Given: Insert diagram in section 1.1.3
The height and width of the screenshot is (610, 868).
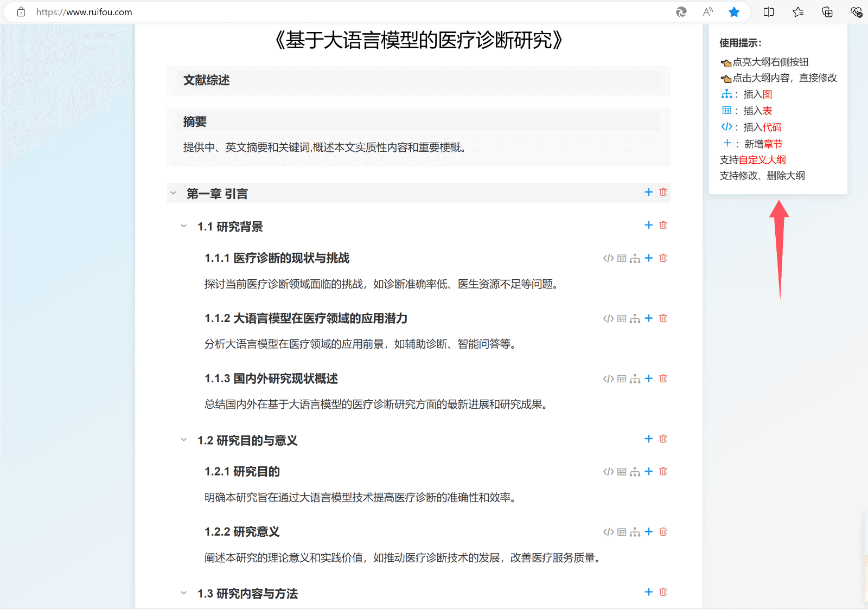Looking at the screenshot, I should pyautogui.click(x=635, y=379).
